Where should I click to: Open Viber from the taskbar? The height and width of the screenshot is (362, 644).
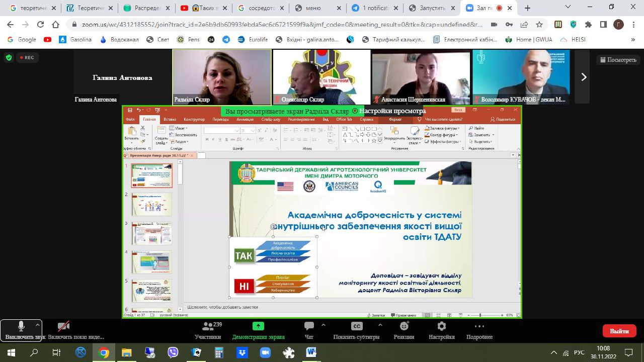pos(173,352)
